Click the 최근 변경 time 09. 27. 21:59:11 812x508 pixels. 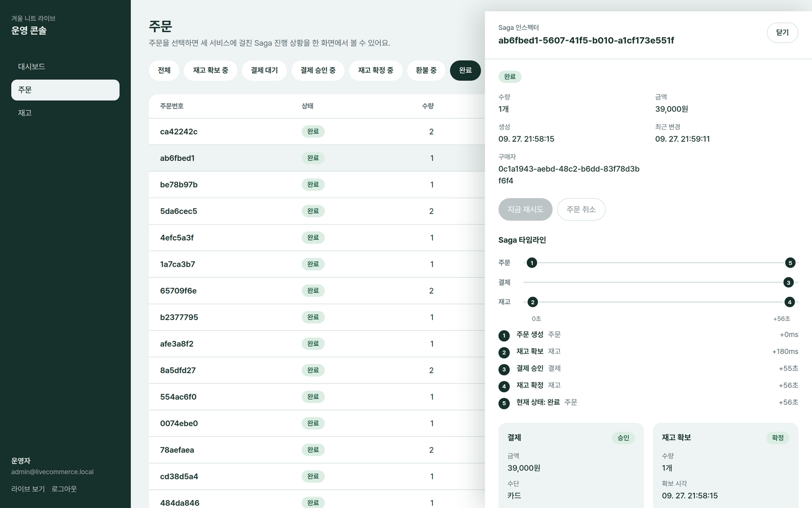click(683, 139)
